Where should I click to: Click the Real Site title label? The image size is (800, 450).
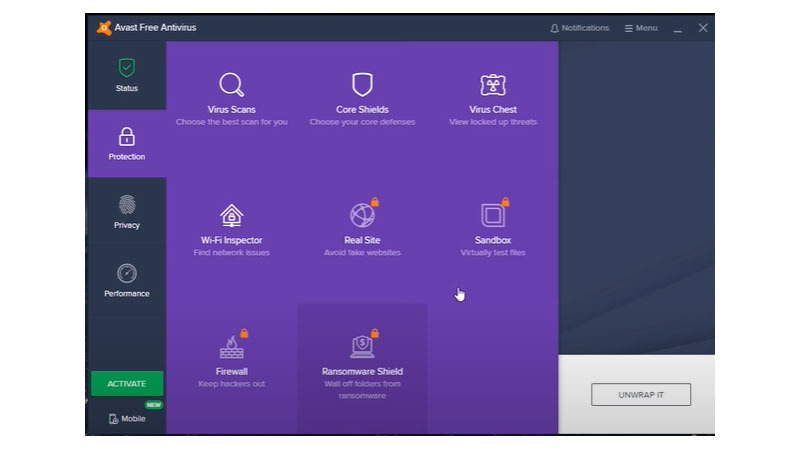point(362,240)
